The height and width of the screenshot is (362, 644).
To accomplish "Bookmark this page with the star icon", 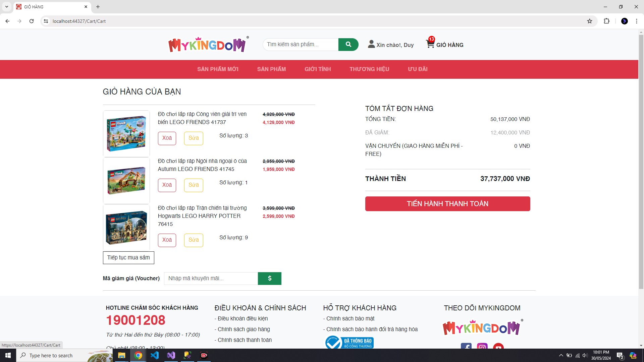I will click(590, 21).
